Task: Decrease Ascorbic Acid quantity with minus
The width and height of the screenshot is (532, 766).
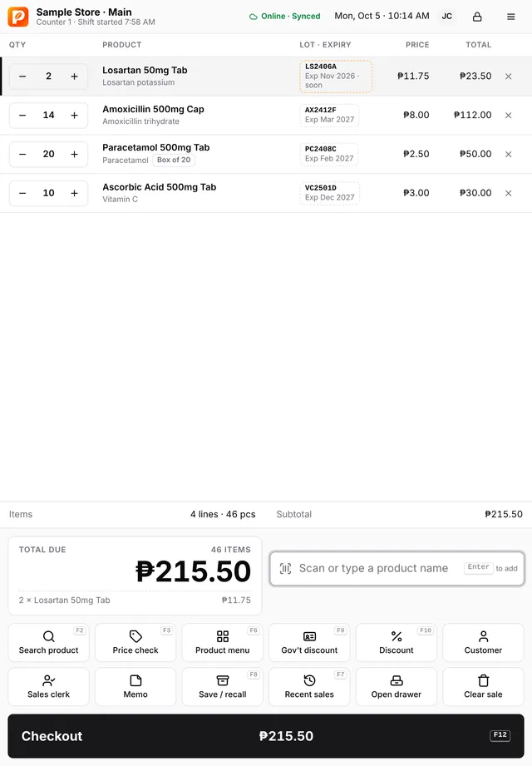Action: [x=22, y=193]
